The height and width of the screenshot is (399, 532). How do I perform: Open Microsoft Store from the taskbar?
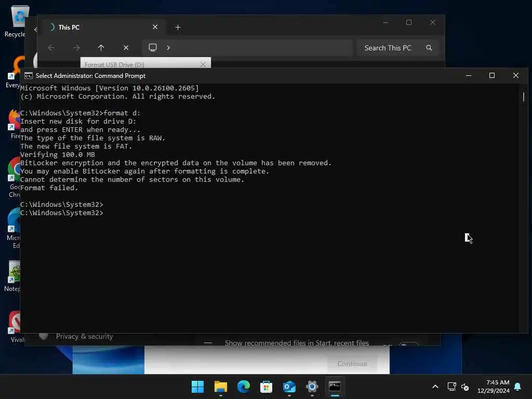(266, 387)
